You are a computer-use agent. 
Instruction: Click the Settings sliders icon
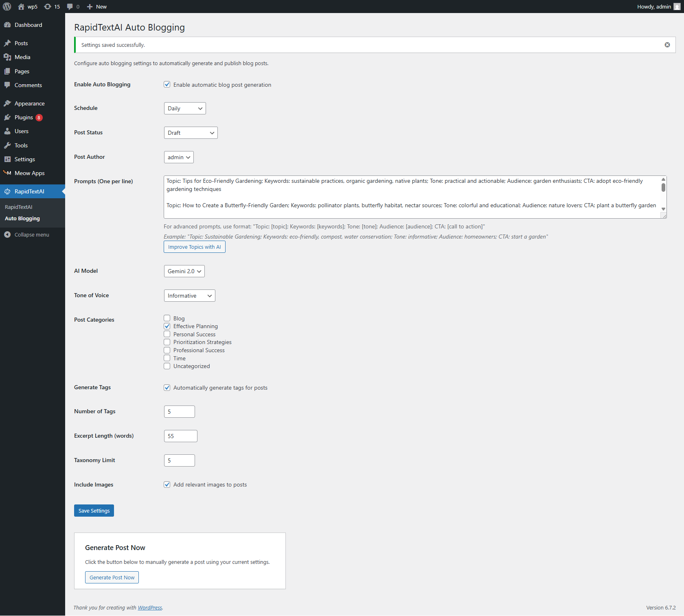(x=7, y=159)
